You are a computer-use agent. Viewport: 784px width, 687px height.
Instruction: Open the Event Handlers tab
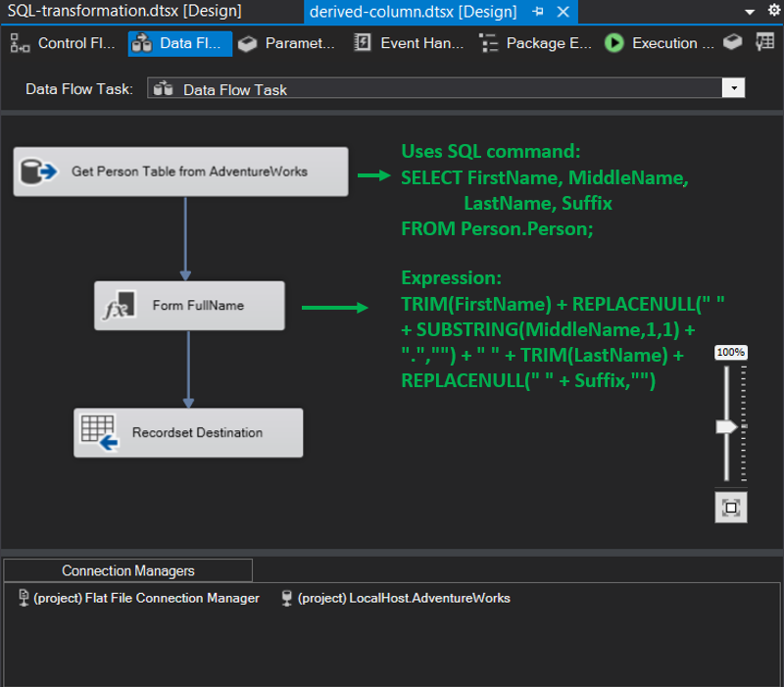click(409, 43)
